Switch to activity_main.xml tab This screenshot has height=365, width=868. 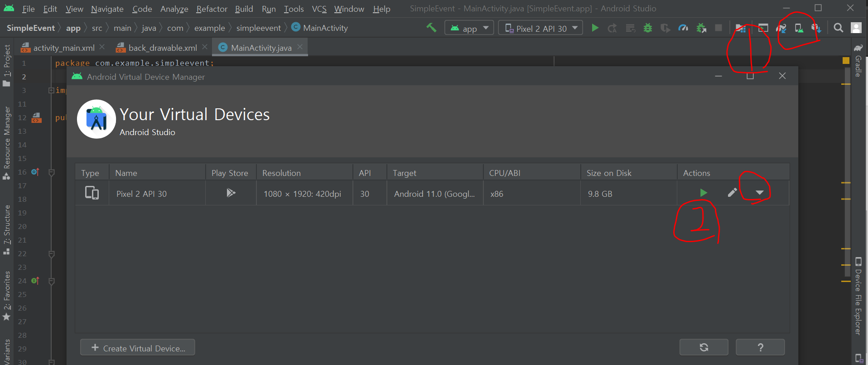(64, 48)
